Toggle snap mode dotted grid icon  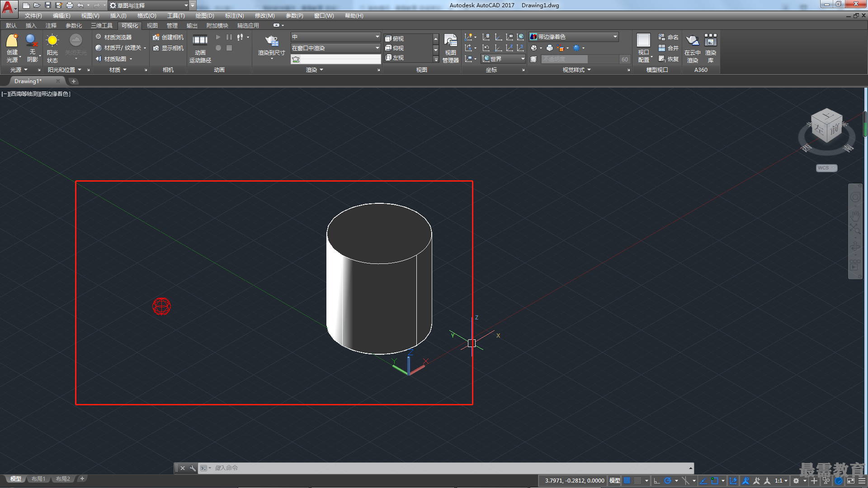point(638,480)
